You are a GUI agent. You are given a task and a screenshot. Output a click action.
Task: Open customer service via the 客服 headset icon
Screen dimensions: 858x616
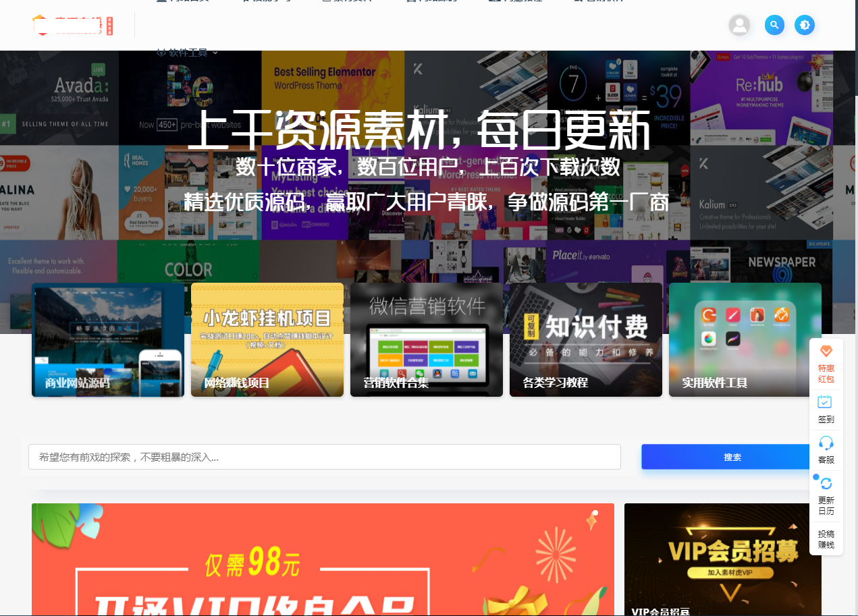point(826,443)
